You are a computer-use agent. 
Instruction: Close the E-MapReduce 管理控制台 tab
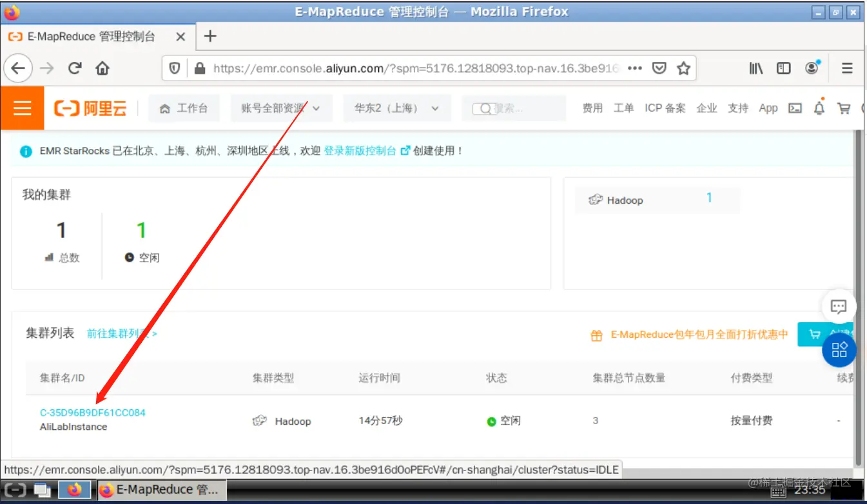(x=180, y=37)
